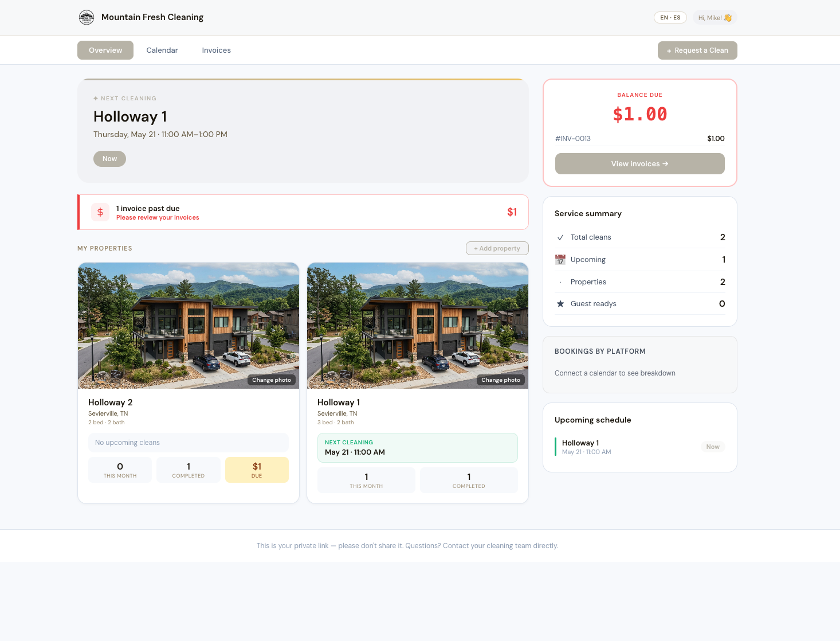Click the Properties summary row
The width and height of the screenshot is (840, 641).
pyautogui.click(x=640, y=282)
